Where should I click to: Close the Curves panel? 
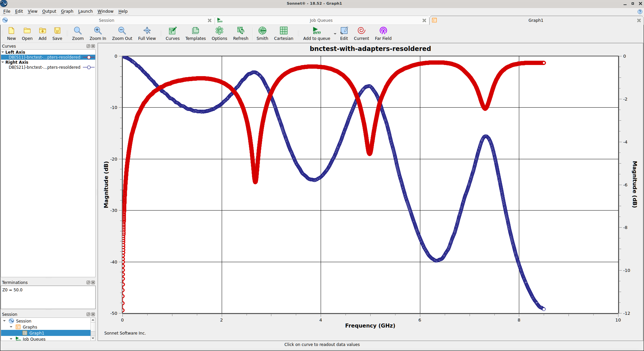pyautogui.click(x=93, y=46)
